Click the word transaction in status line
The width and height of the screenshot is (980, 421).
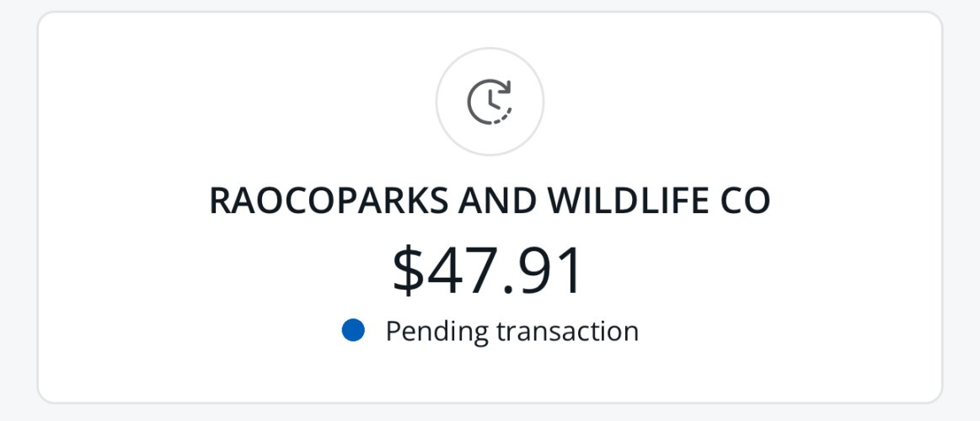click(567, 331)
